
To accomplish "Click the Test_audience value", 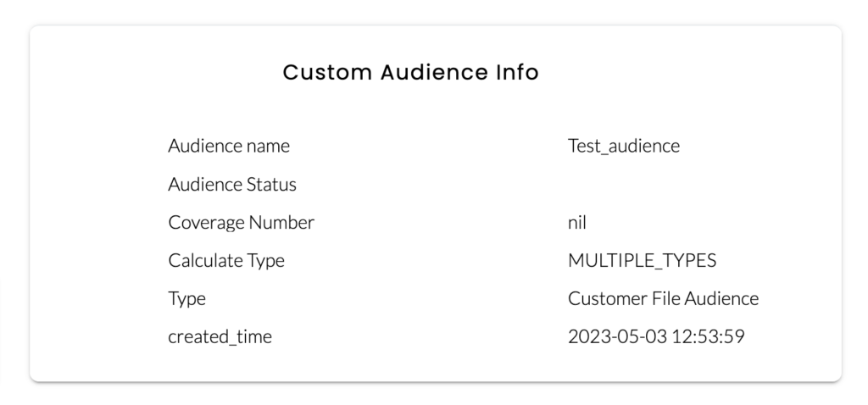I will click(624, 146).
